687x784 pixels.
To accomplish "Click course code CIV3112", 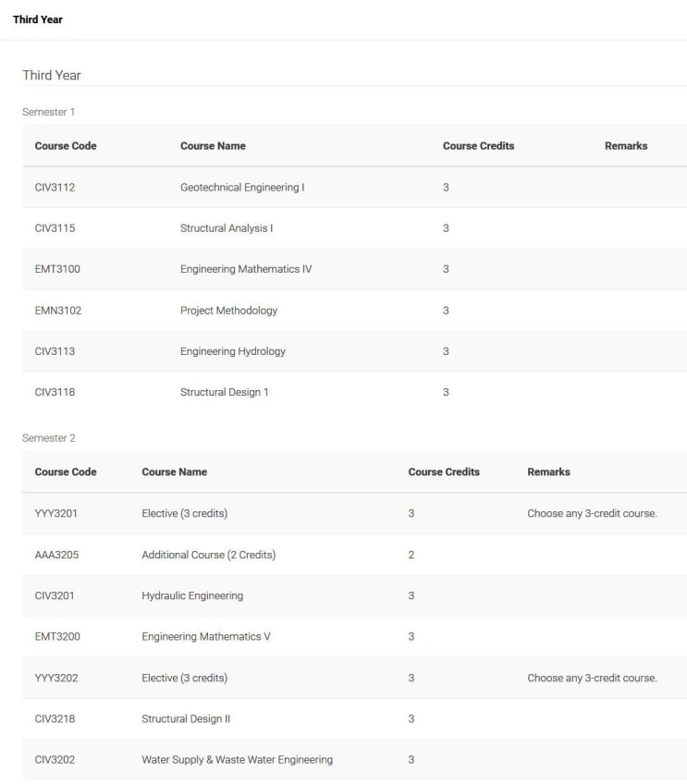I will [55, 188].
